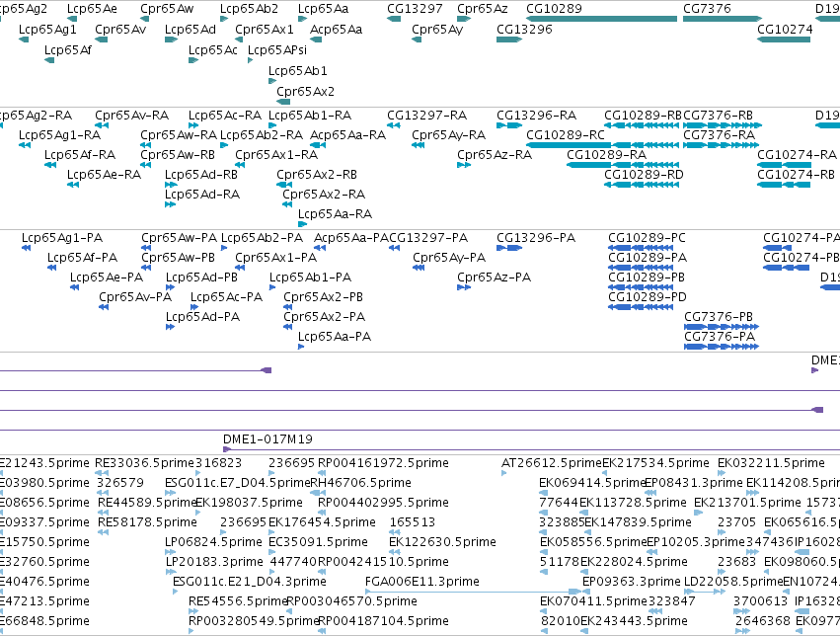Screen dimensions: 840x636
Task: Select the Lcp65Ad-RB transcript label
Action: pyautogui.click(x=201, y=175)
